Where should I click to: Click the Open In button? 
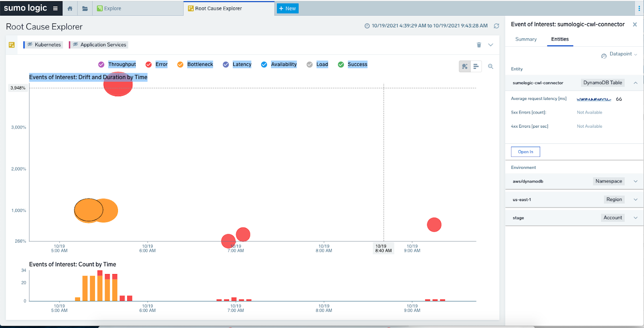point(526,152)
